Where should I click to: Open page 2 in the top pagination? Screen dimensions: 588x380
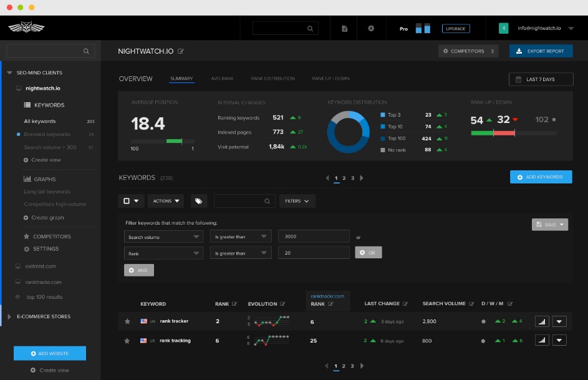344,178
